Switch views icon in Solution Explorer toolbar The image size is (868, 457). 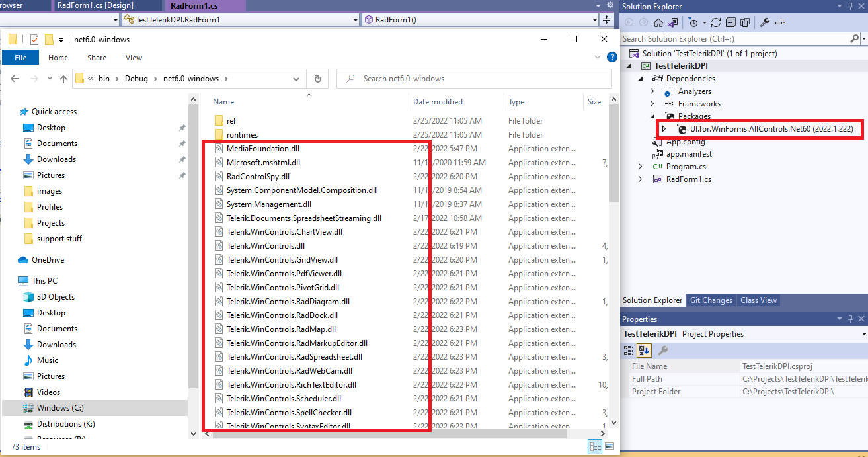(x=672, y=22)
